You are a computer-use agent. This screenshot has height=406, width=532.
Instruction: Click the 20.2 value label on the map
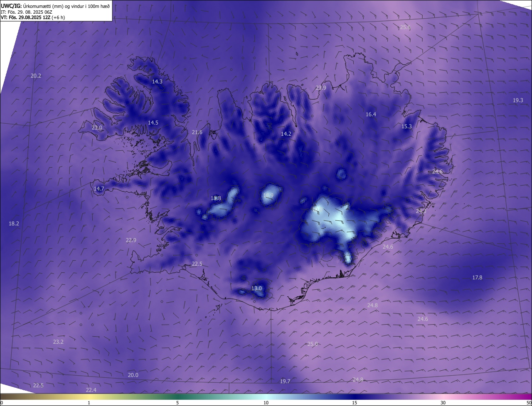click(x=36, y=76)
